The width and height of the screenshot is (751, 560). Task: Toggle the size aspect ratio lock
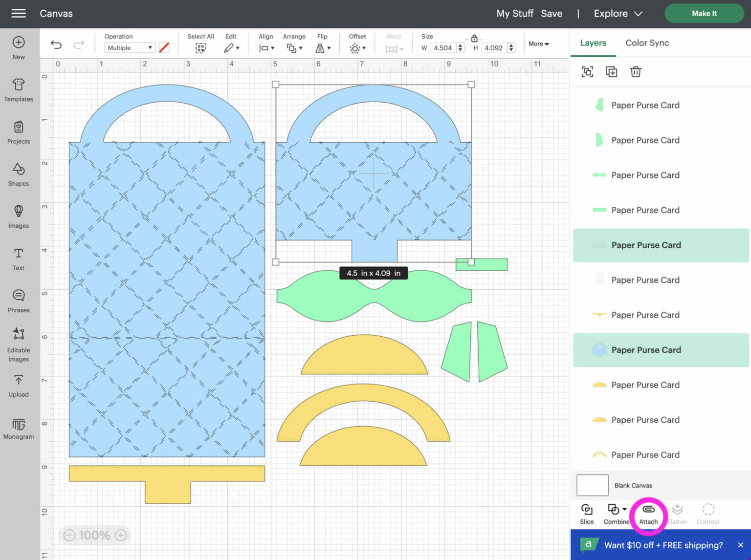pyautogui.click(x=474, y=38)
